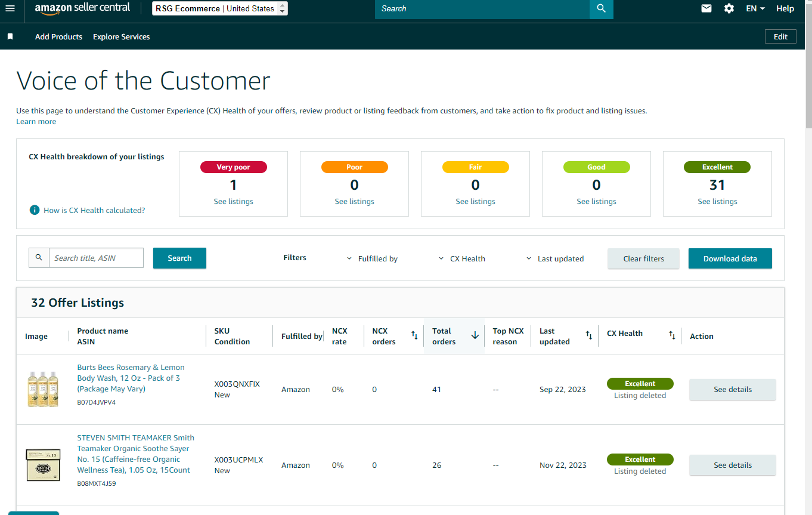Open Steven Smith Teamaker product link

click(136, 454)
